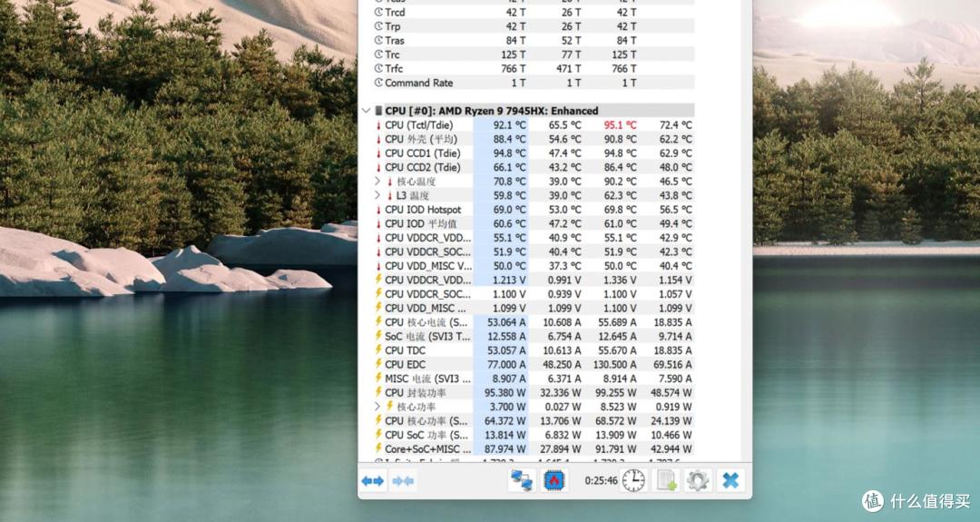Start logging with the document-plus icon
Image resolution: width=980 pixels, height=522 pixels.
pyautogui.click(x=666, y=481)
